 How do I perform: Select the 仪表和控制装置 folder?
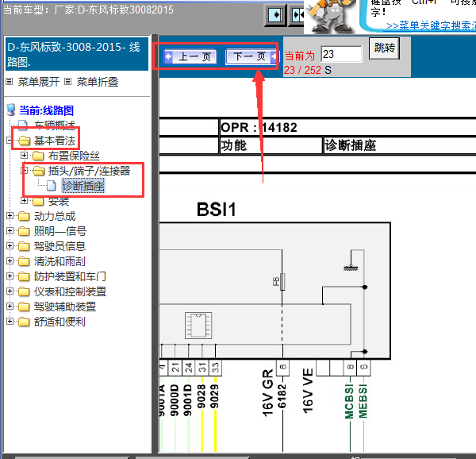pyautogui.click(x=70, y=292)
